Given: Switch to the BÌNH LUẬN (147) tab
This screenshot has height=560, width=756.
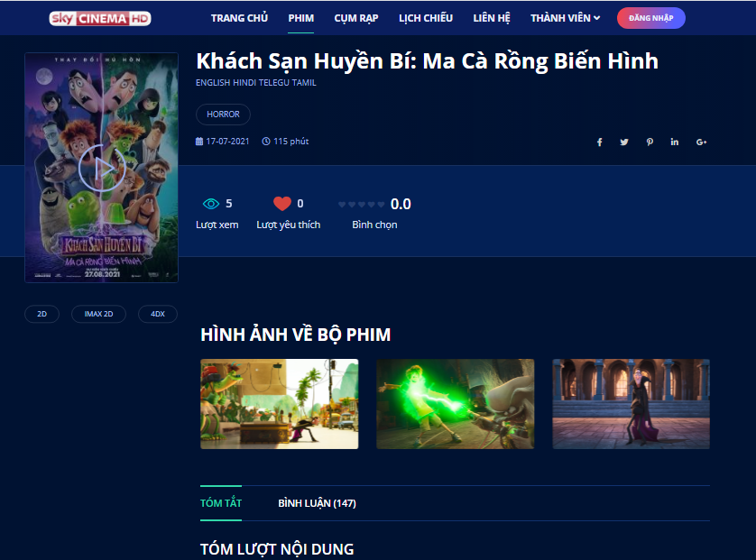Looking at the screenshot, I should pyautogui.click(x=317, y=502).
